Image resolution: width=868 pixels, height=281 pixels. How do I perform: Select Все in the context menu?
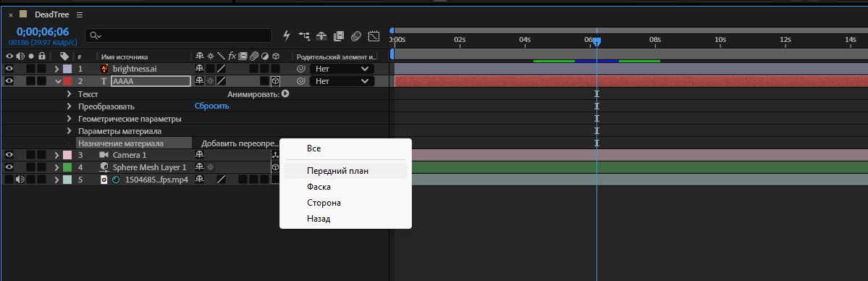(x=345, y=148)
